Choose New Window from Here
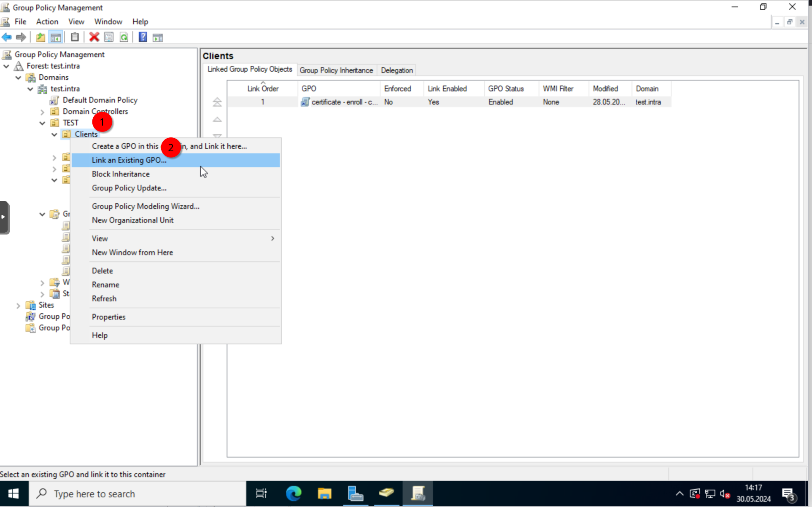Image resolution: width=812 pixels, height=507 pixels. tap(175, 252)
